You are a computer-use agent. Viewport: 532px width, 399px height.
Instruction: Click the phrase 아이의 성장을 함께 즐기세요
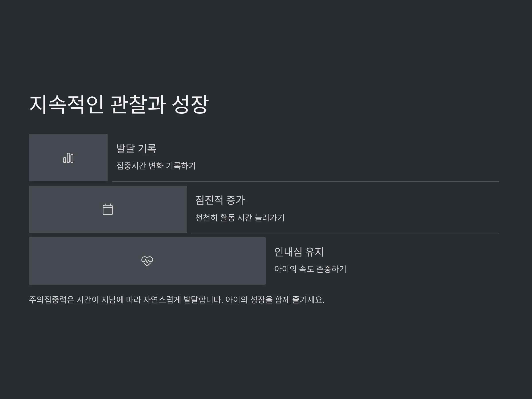point(275,300)
